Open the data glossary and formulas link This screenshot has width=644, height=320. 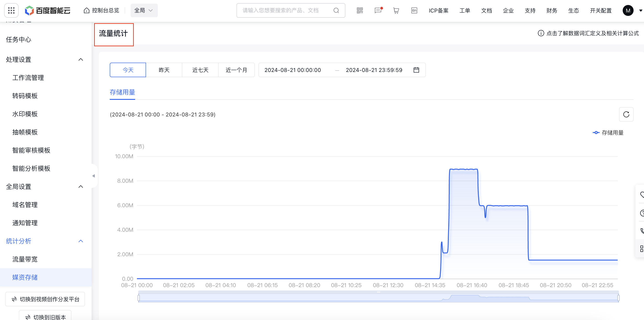pos(588,33)
